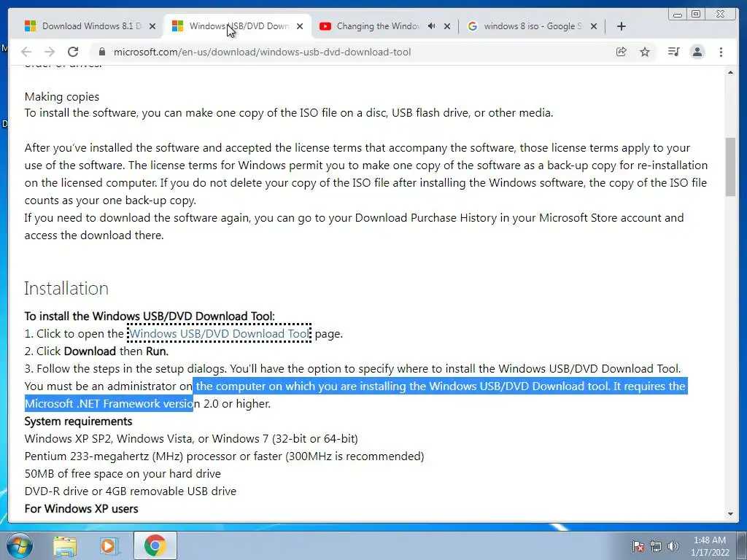The height and width of the screenshot is (560, 747).
Task: Click the page scrollbar thumb
Action: [x=730, y=167]
